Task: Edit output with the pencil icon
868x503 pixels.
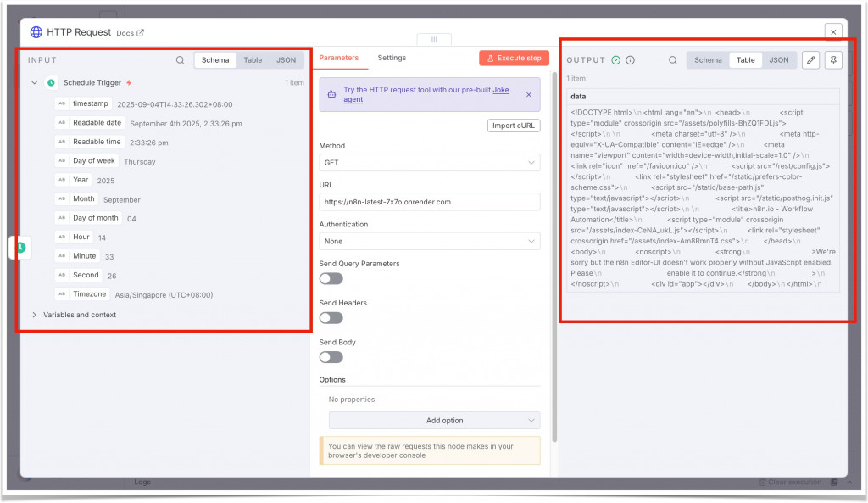Action: (x=811, y=60)
